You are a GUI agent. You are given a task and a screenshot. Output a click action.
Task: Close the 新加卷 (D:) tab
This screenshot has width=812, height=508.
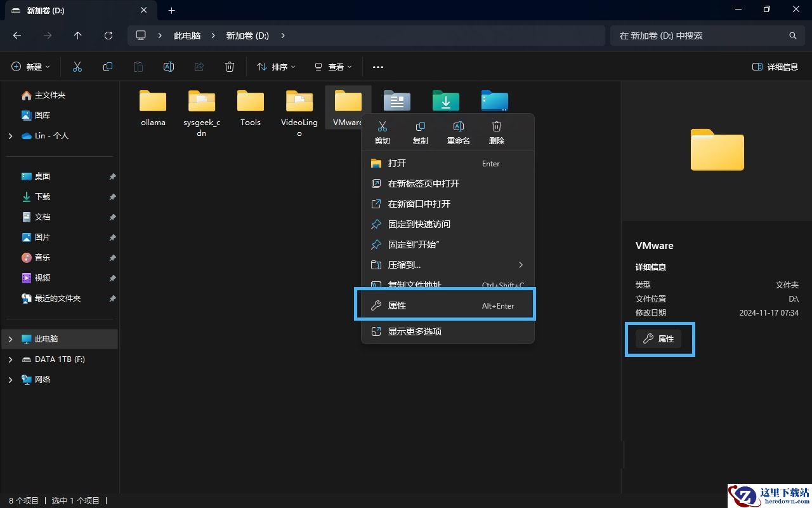(x=144, y=10)
